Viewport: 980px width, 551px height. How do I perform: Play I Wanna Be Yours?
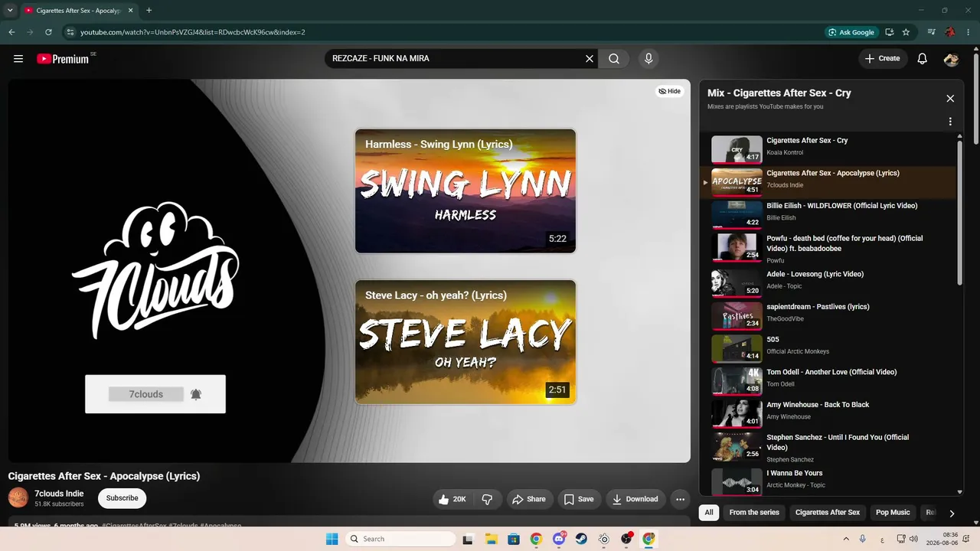829,481
